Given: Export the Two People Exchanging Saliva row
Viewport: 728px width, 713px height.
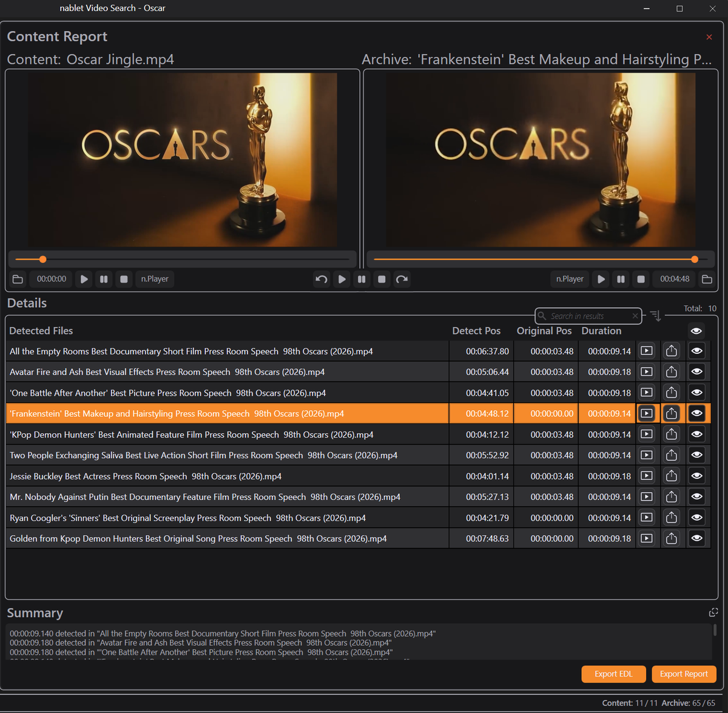Looking at the screenshot, I should 672,455.
